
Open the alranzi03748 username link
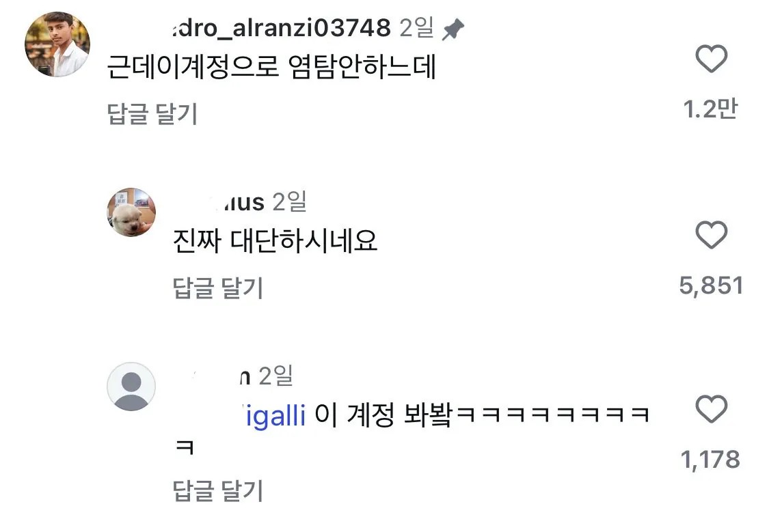pyautogui.click(x=280, y=28)
